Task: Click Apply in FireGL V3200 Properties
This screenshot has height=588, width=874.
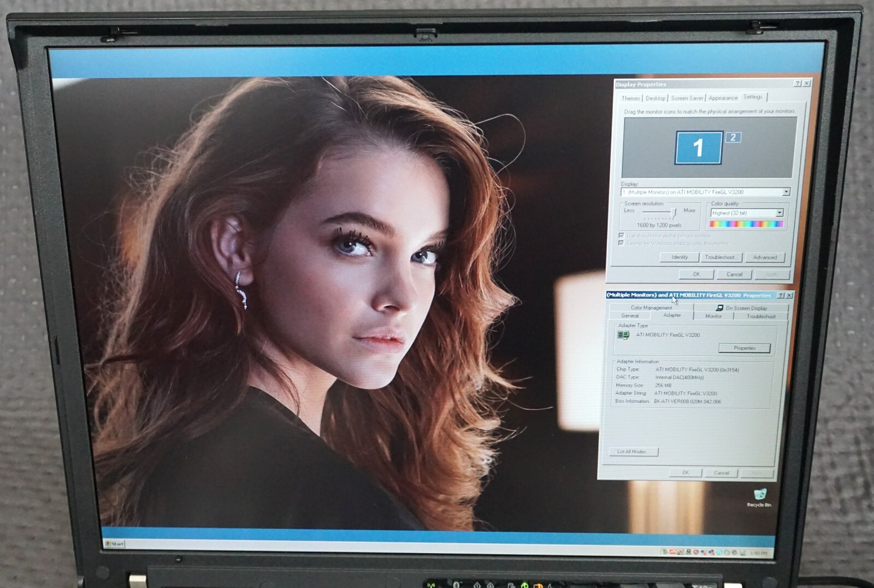Action: click(757, 473)
